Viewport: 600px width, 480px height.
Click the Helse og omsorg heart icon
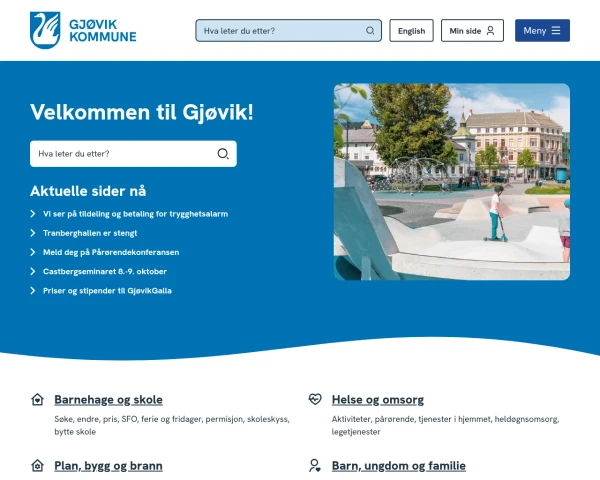315,399
